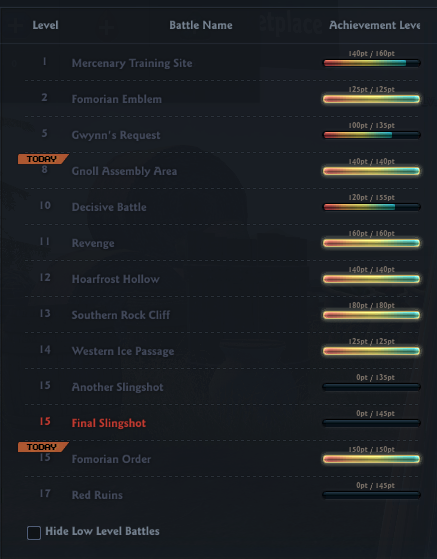The image size is (437, 559).
Task: Select Southern Rock Cliff battle
Action: 221,315
